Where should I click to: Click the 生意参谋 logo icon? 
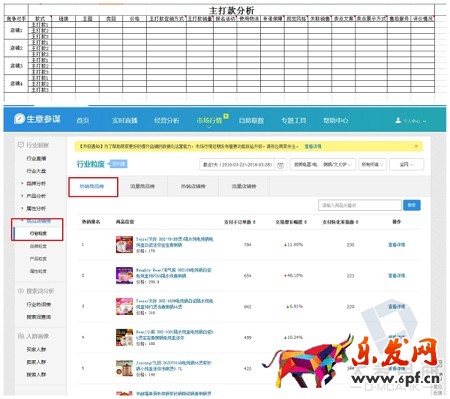(x=19, y=119)
